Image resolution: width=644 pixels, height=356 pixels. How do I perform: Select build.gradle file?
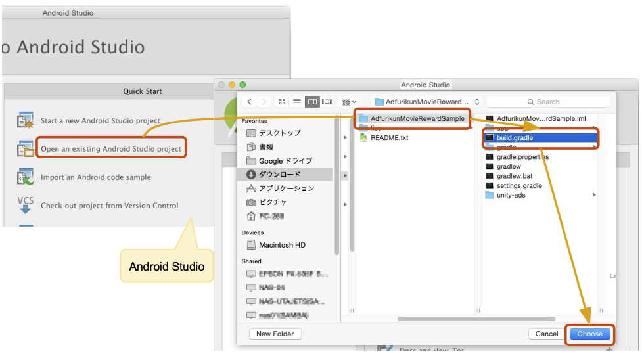coord(541,137)
